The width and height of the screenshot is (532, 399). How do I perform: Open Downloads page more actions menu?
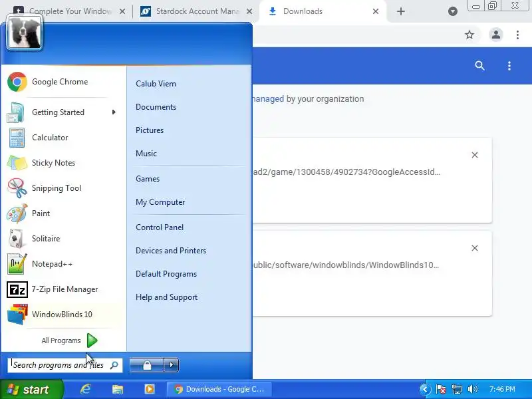tap(509, 66)
